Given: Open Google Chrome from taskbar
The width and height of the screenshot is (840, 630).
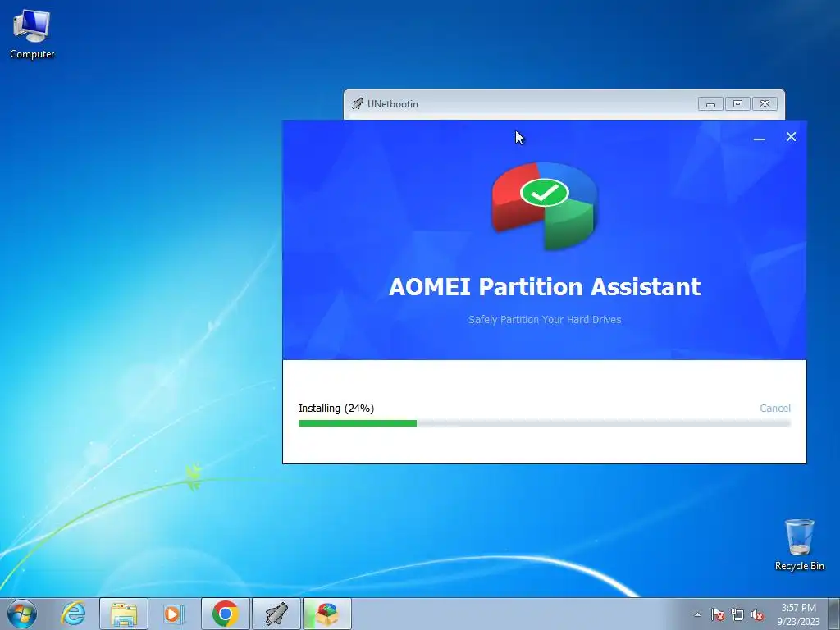Looking at the screenshot, I should 225,614.
